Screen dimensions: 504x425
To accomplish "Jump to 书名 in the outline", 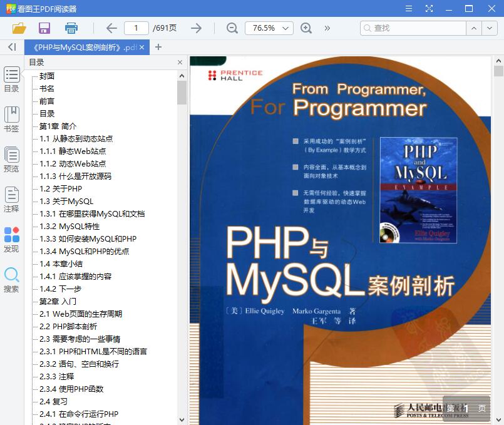I will (47, 89).
